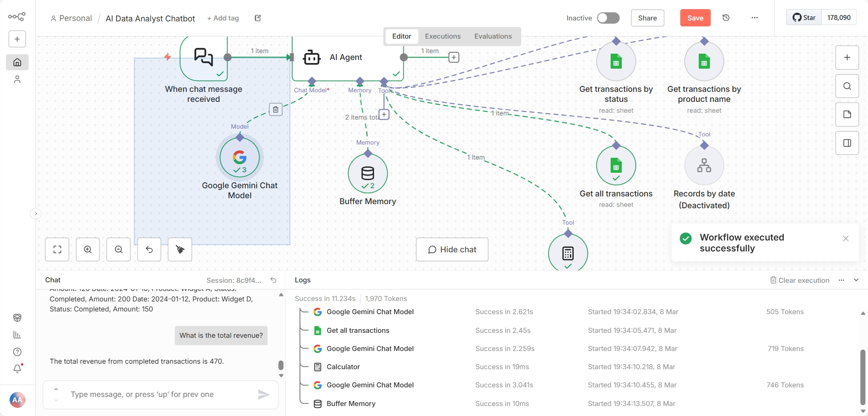
Task: Open the notifications bell in left sidebar
Action: click(x=17, y=369)
